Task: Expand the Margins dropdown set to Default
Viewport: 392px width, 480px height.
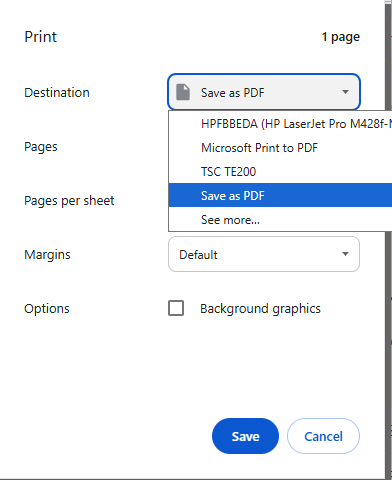Action: click(x=264, y=254)
